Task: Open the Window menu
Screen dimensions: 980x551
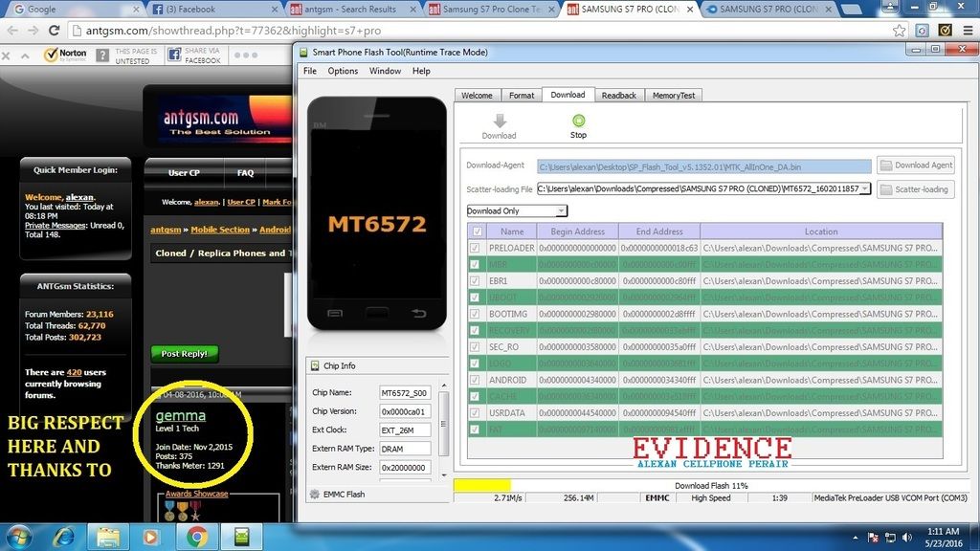Action: click(x=385, y=71)
